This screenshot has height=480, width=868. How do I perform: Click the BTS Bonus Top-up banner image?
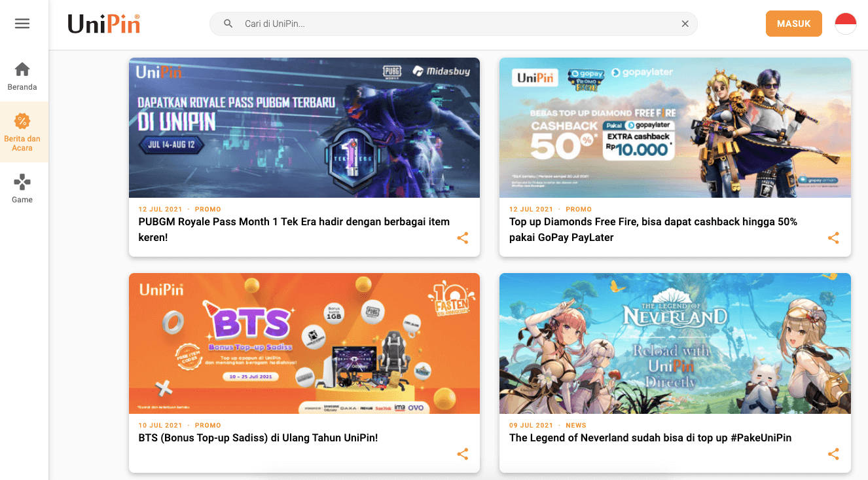pyautogui.click(x=304, y=343)
